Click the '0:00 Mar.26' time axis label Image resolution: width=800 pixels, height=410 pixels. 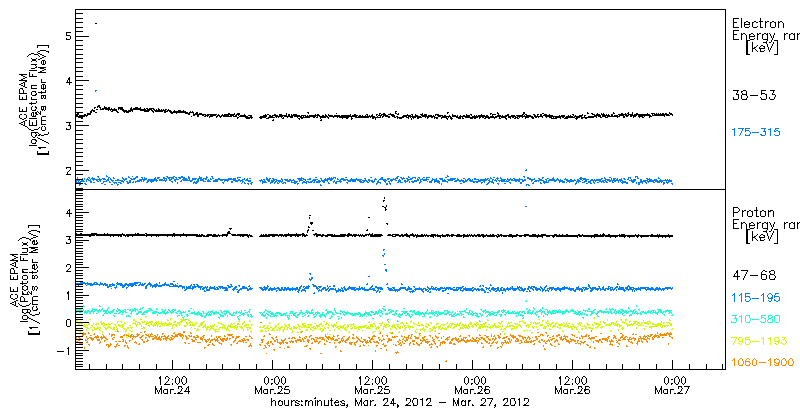[x=472, y=386]
